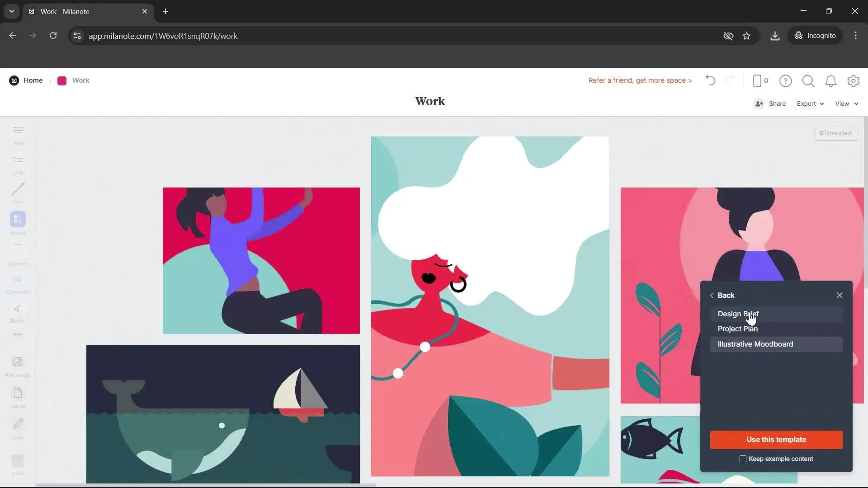
Task: Expand the tab list chevron next to tabs
Action: point(11,11)
